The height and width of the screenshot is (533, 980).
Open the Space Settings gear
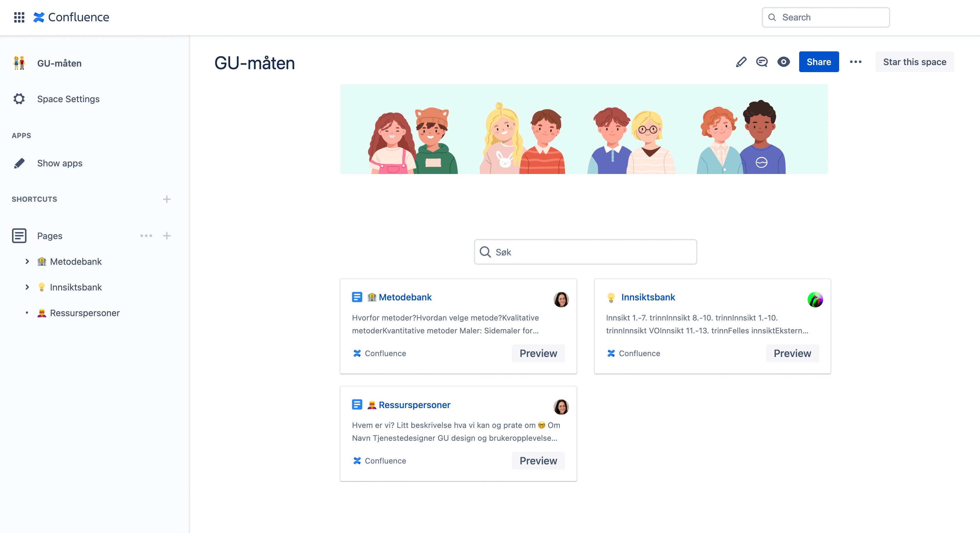[x=19, y=99]
